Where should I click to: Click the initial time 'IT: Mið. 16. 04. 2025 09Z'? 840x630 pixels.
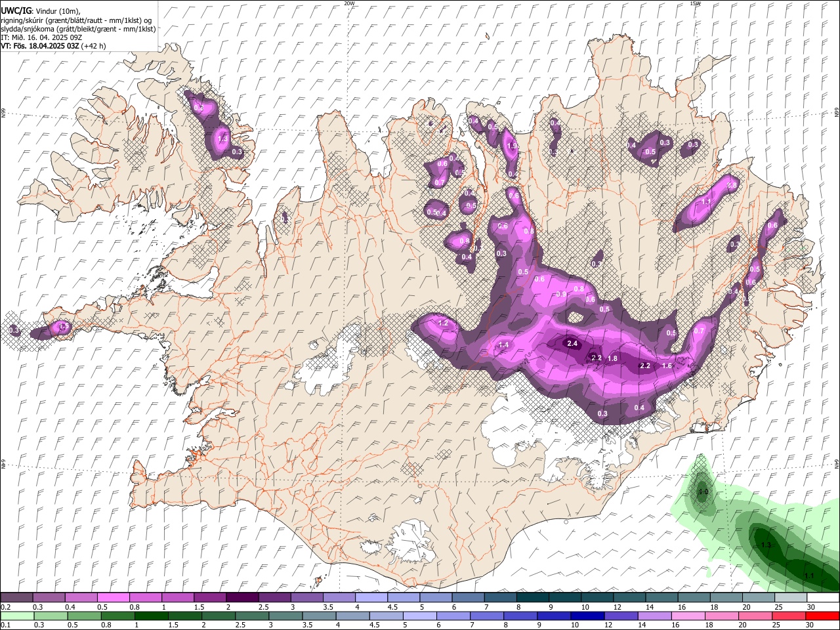pyautogui.click(x=41, y=37)
